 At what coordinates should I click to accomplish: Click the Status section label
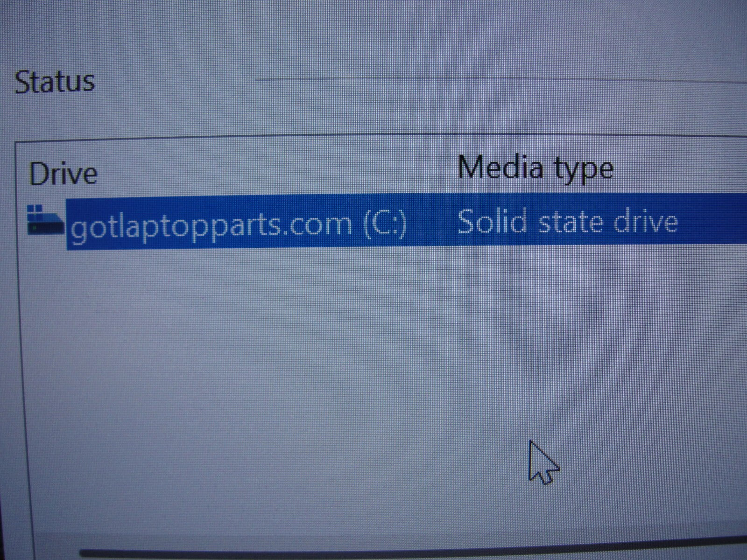click(55, 82)
